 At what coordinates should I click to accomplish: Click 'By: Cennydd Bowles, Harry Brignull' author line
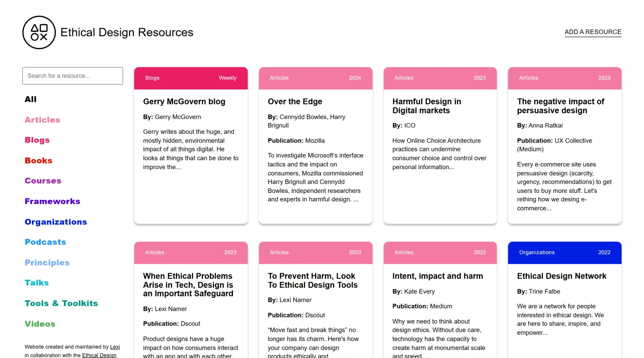click(307, 121)
